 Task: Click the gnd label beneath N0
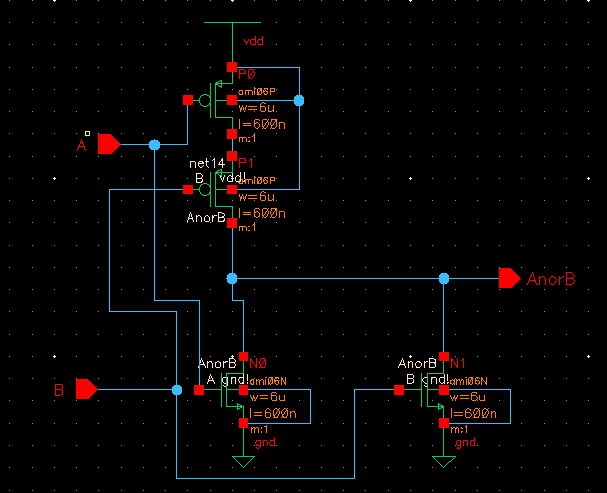[x=266, y=442]
